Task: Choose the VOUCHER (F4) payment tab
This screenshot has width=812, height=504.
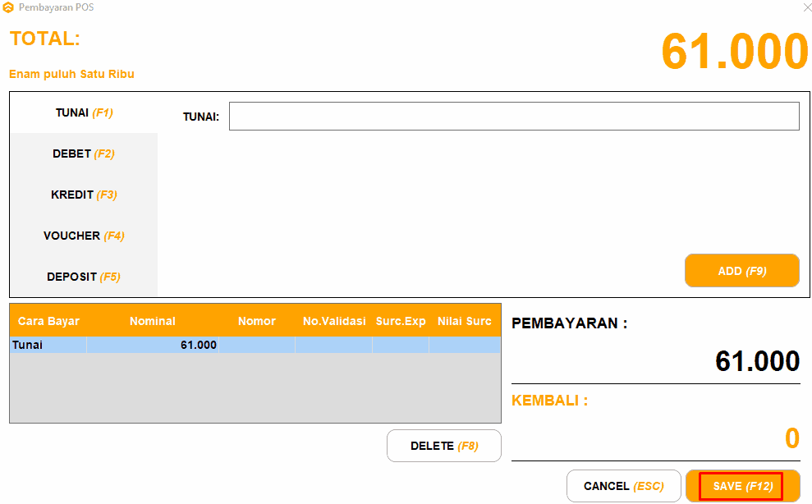Action: point(84,236)
